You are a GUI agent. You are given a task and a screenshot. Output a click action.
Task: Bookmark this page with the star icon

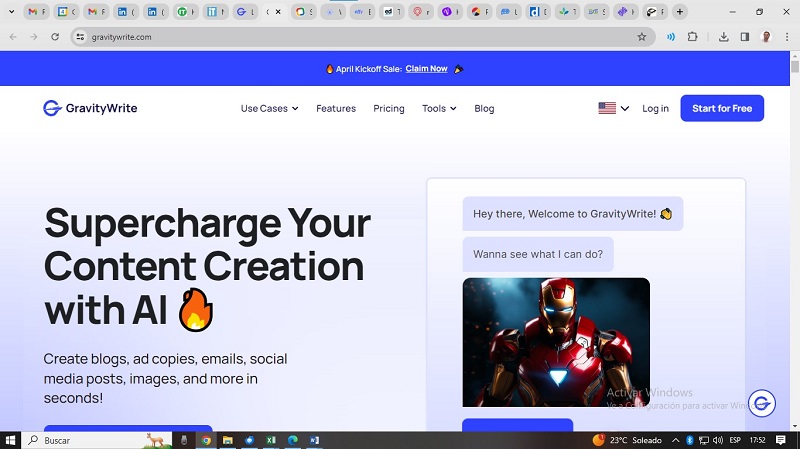click(x=642, y=37)
